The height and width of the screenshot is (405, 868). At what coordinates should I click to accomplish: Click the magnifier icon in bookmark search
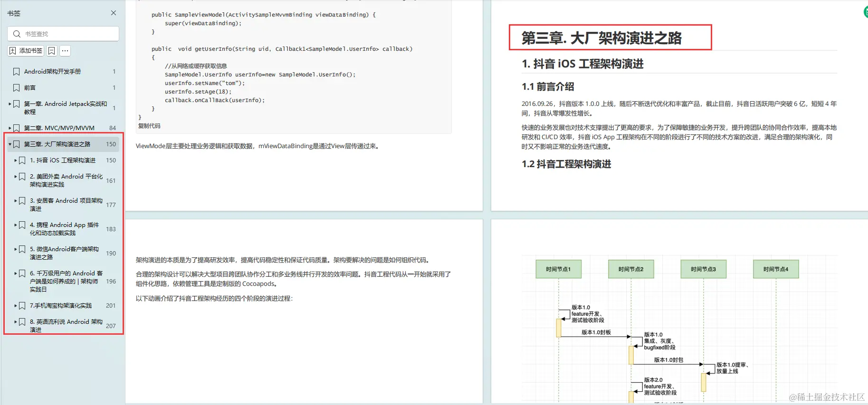tap(17, 34)
